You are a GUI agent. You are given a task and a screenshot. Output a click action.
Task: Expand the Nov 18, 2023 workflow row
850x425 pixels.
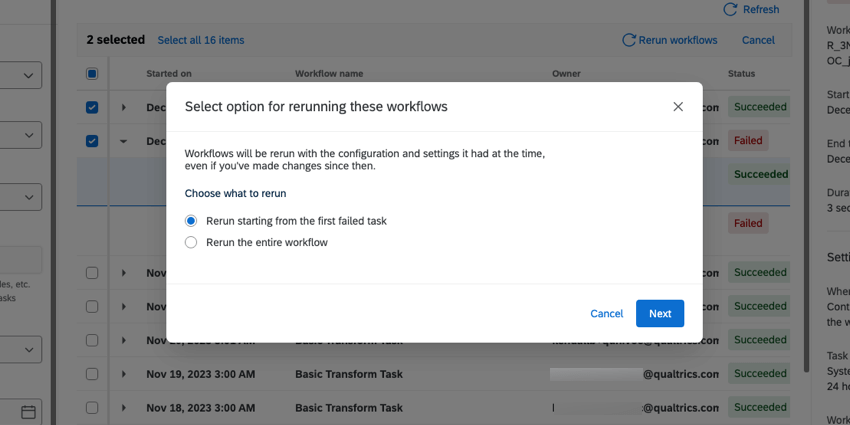point(124,407)
